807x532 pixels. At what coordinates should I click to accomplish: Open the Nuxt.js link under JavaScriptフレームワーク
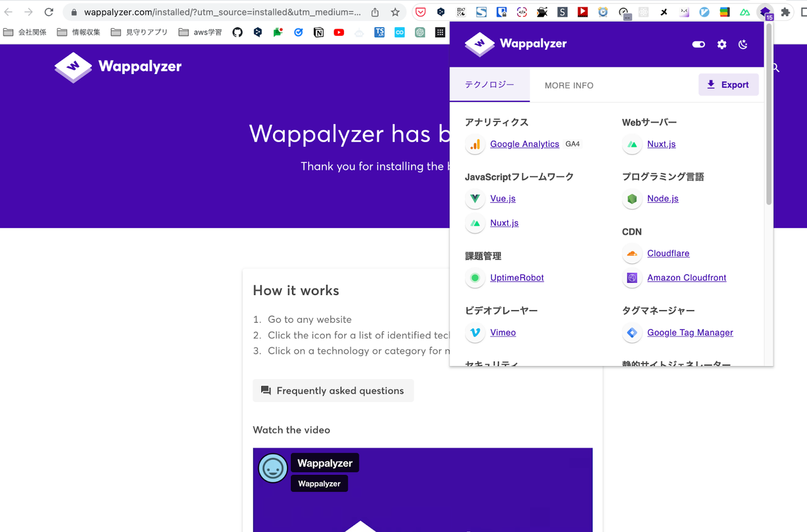(504, 223)
